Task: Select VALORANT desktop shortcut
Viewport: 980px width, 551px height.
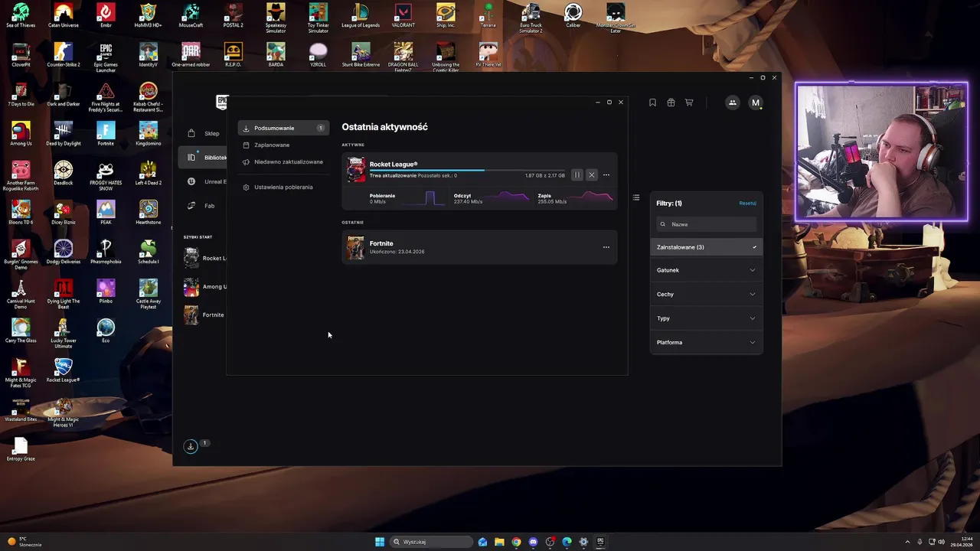Action: (x=403, y=16)
